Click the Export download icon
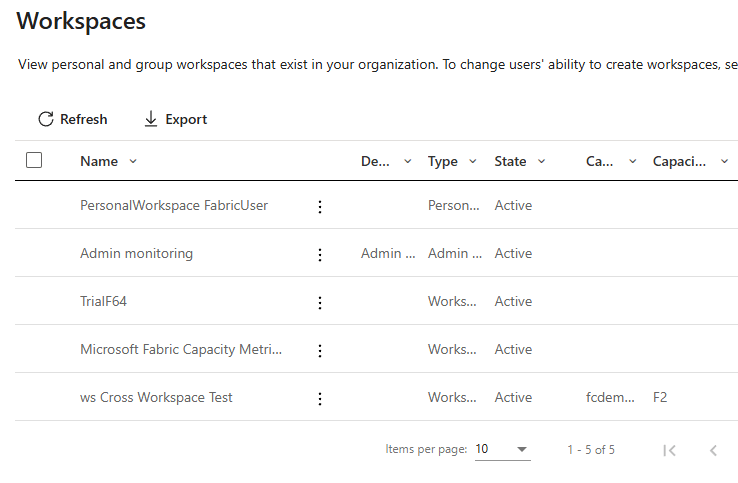The height and width of the screenshot is (483, 738). tap(151, 119)
